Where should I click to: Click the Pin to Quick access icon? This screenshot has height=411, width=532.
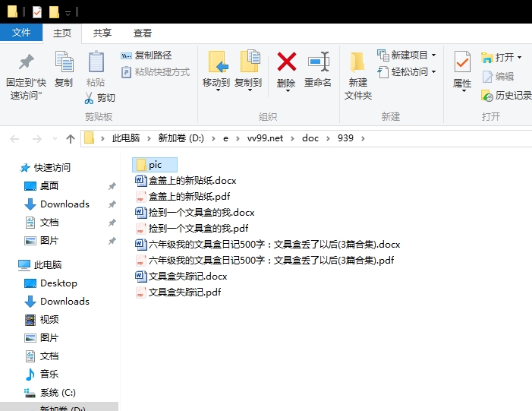26,62
